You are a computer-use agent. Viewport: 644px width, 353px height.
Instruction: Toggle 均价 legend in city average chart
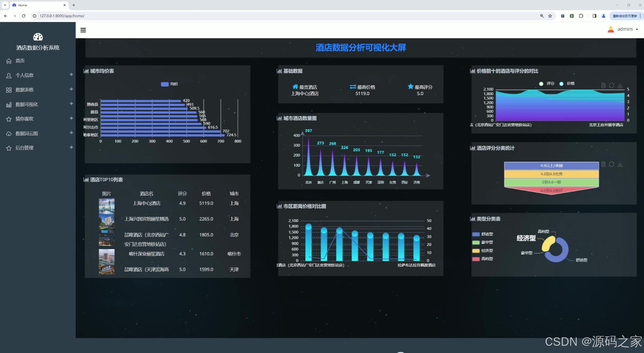[169, 84]
